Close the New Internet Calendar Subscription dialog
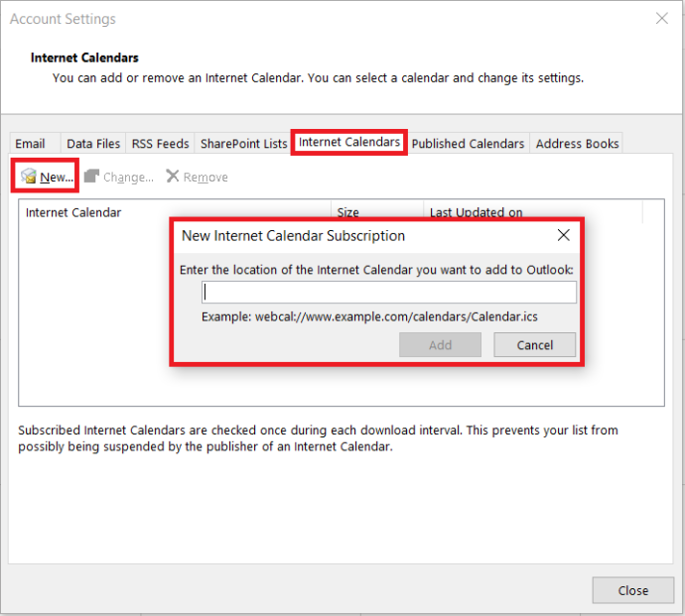 click(563, 236)
